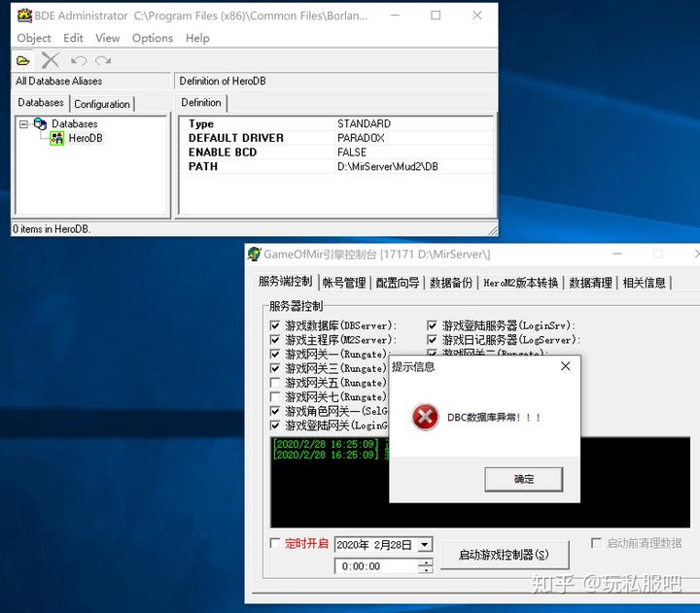Enable 游戏网关七(Rungate) checkbox
Viewport: 700px width, 613px height.
275,397
